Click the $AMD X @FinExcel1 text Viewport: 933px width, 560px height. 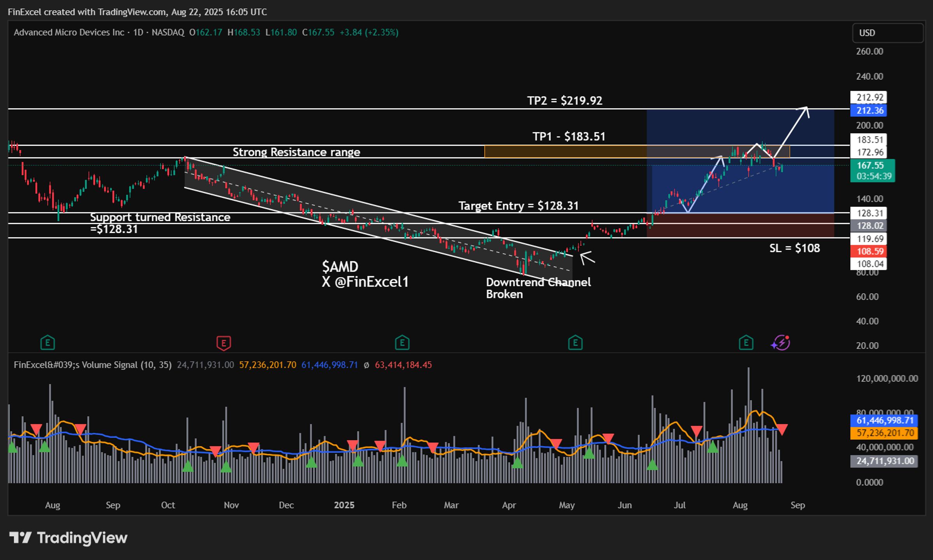coord(365,274)
